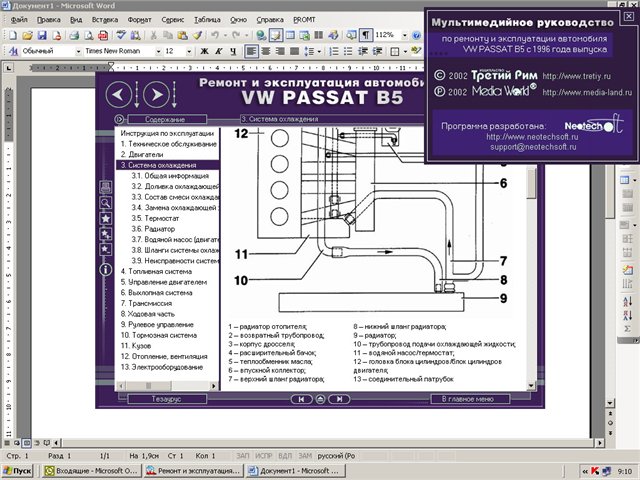
Task: Toggle the tables and borders panel
Action: click(x=276, y=36)
